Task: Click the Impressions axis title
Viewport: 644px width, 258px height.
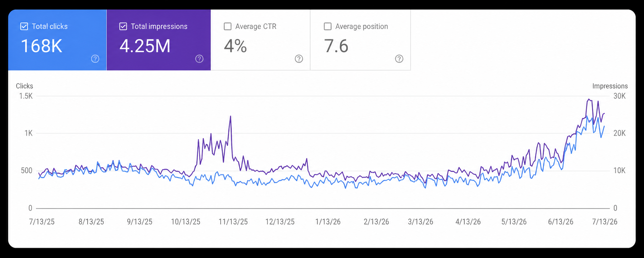Action: 610,86
